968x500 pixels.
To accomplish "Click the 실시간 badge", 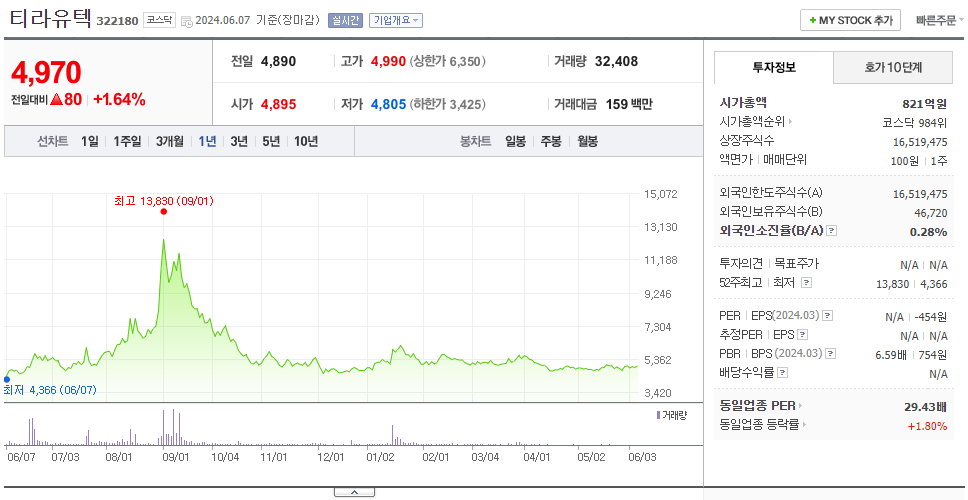I will coord(346,20).
